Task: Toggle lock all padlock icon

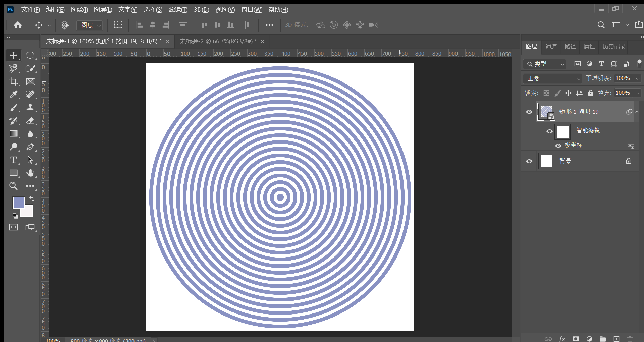Action: pos(590,93)
